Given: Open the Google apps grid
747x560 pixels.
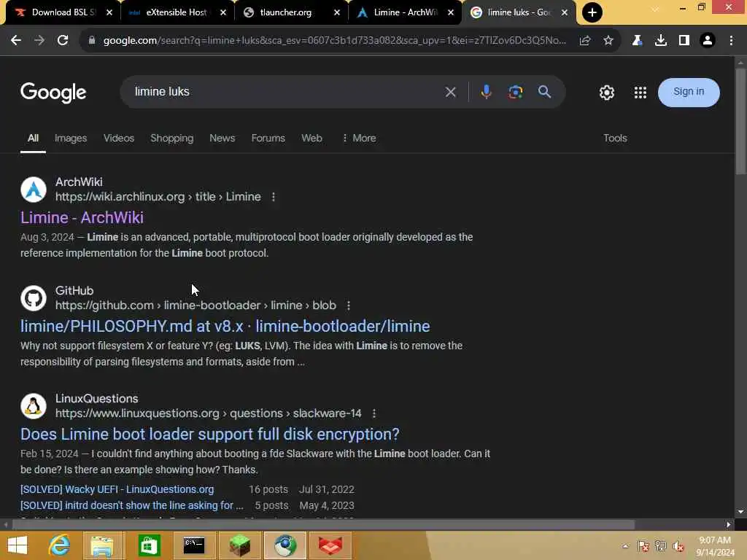Looking at the screenshot, I should tap(640, 93).
